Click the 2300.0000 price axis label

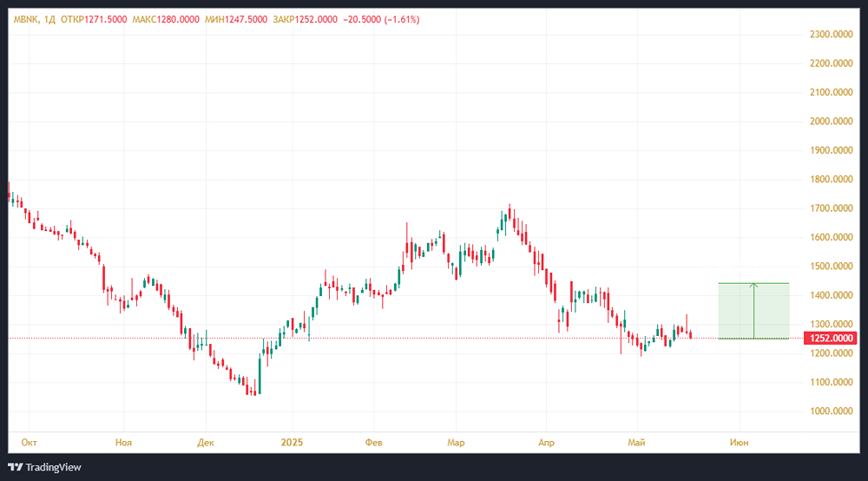coord(831,35)
